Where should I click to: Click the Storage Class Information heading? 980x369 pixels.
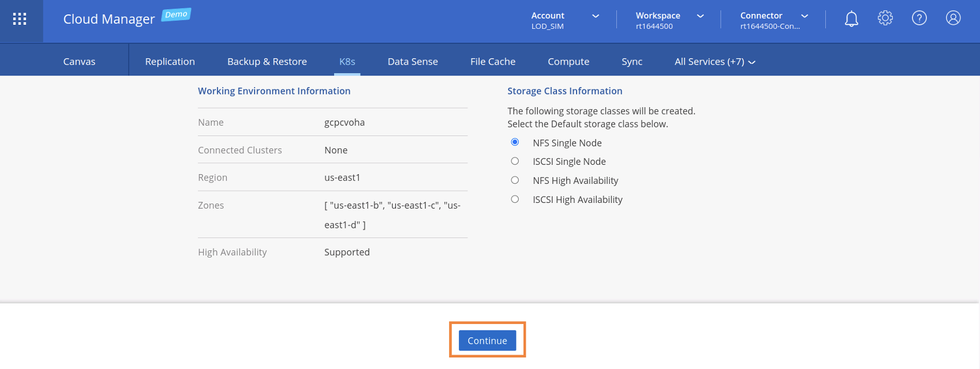[x=564, y=91]
